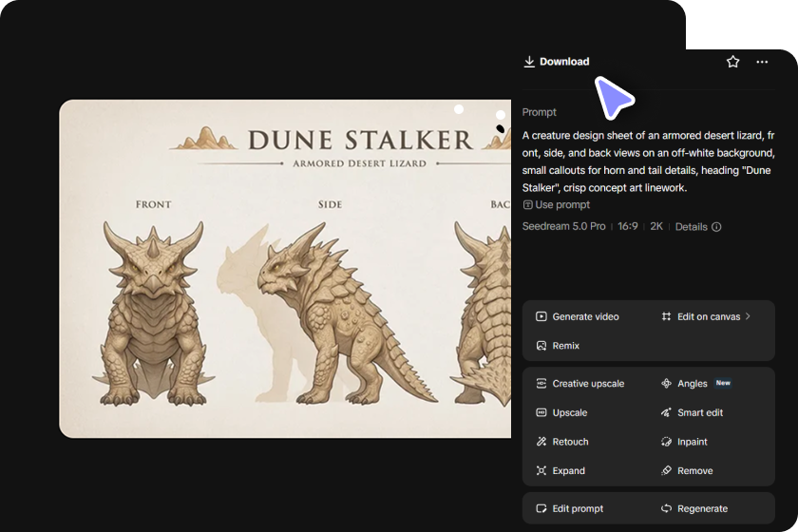Choose Retouch tool
This screenshot has width=798, height=532.
pos(561,442)
